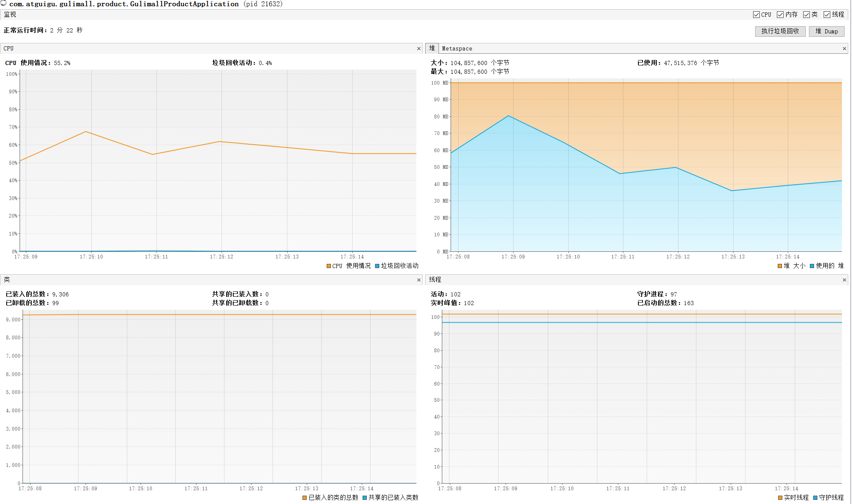
Task: Close the CPU panel with X
Action: pyautogui.click(x=418, y=49)
